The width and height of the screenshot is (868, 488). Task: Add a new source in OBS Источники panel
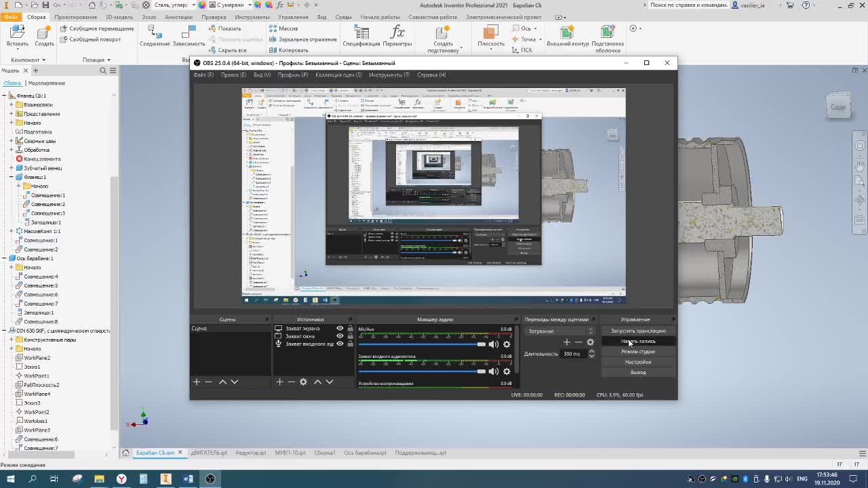coord(279,382)
